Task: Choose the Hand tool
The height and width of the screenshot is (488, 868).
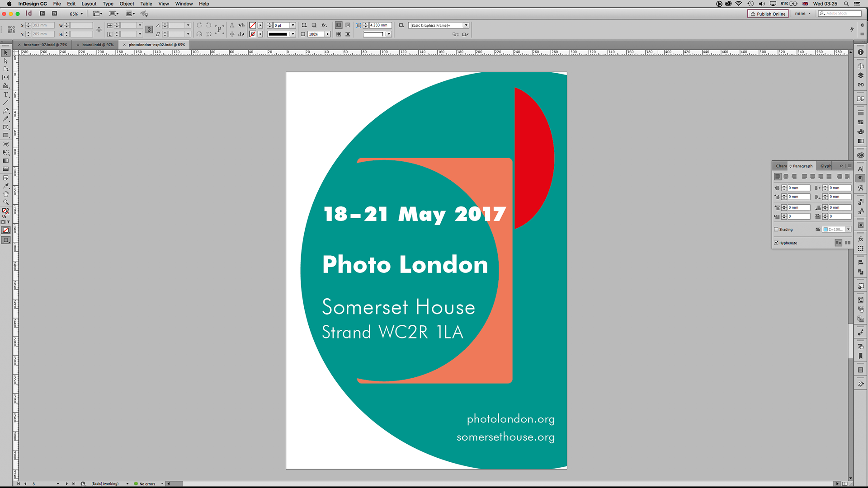Action: click(6, 194)
